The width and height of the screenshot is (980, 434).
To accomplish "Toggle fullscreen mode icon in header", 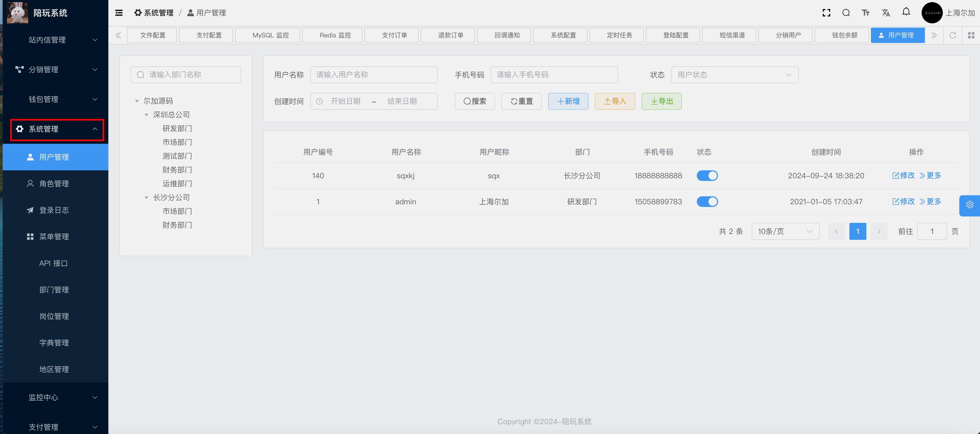I will 826,13.
